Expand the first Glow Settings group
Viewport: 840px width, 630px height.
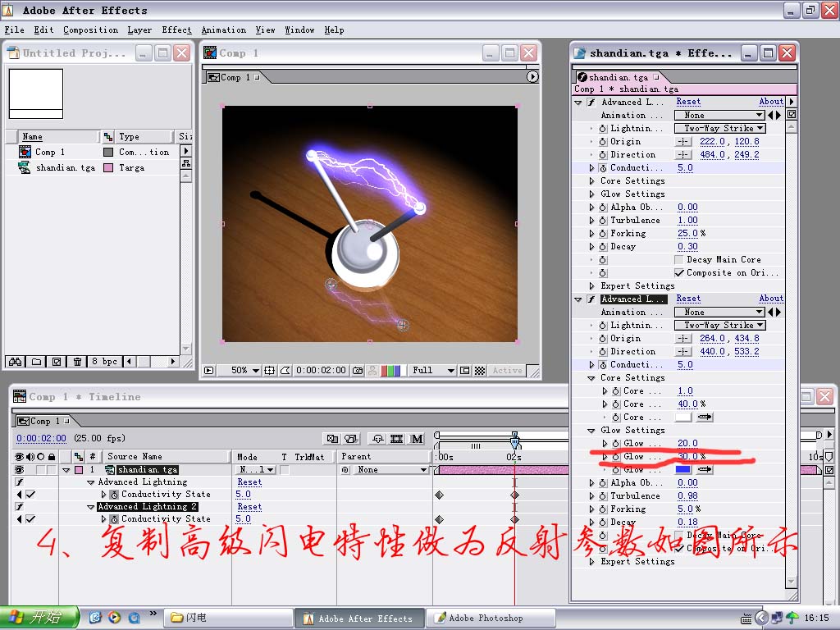[592, 194]
